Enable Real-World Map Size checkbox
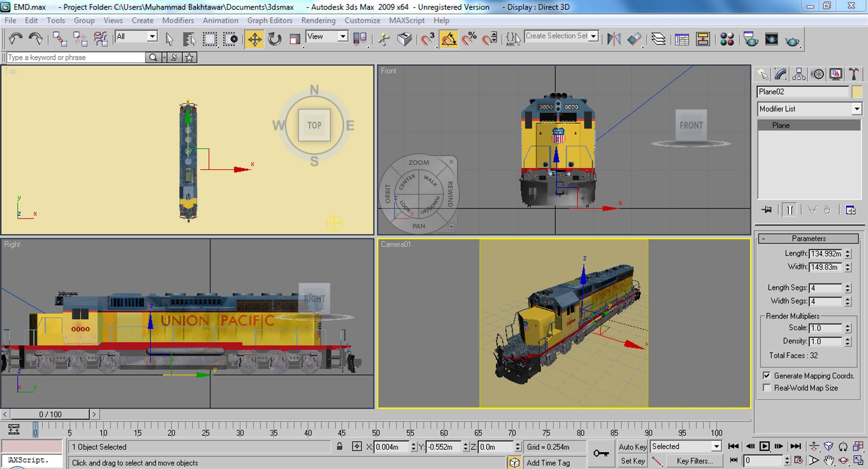The width and height of the screenshot is (868, 469). point(767,388)
